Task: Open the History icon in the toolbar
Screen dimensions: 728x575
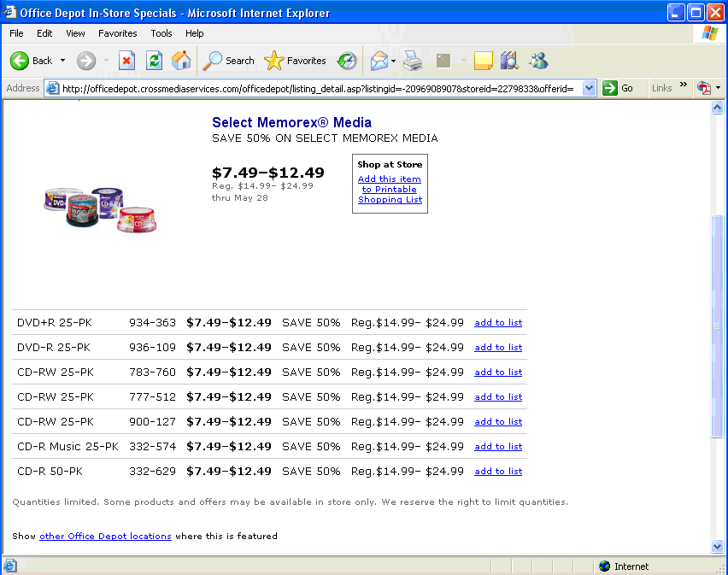Action: [x=347, y=61]
